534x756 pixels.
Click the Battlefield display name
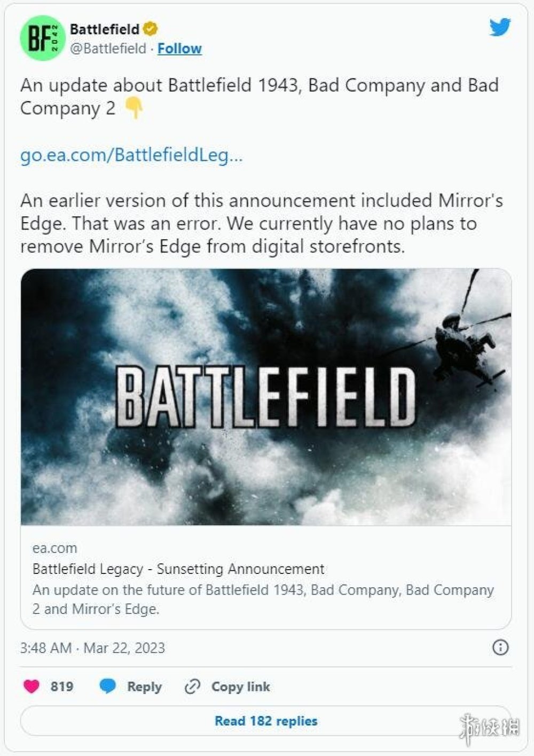pyautogui.click(x=105, y=29)
